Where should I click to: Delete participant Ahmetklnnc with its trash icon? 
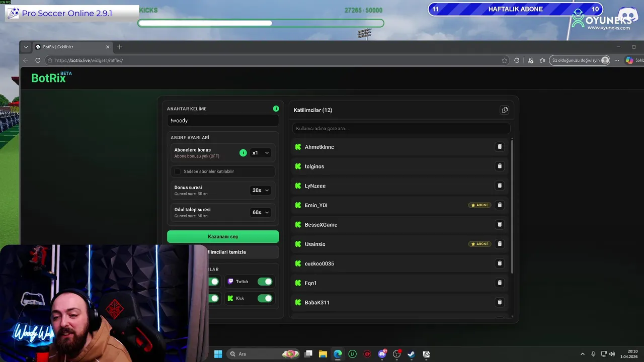[x=500, y=147]
